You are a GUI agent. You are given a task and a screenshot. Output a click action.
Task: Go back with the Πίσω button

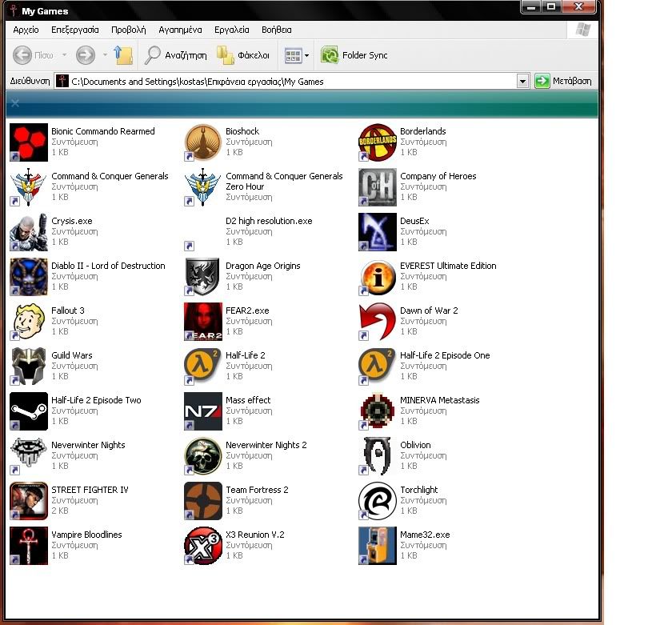pos(33,55)
